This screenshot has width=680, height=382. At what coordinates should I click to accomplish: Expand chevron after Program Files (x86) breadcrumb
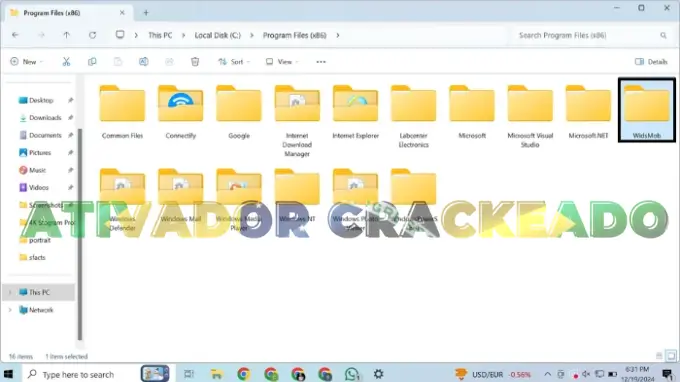pos(338,35)
